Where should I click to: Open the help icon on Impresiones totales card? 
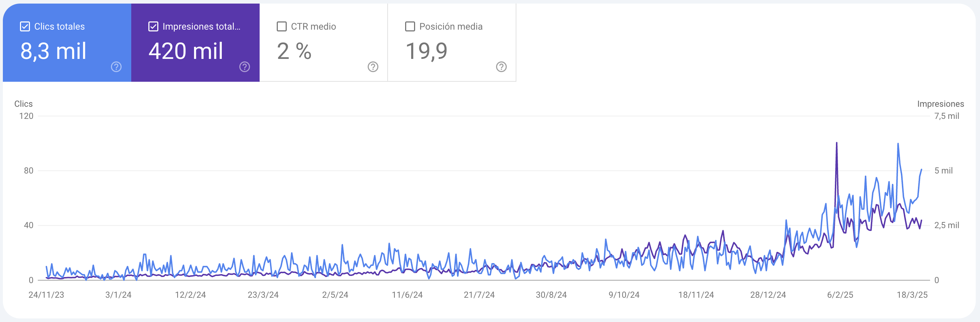tap(245, 67)
